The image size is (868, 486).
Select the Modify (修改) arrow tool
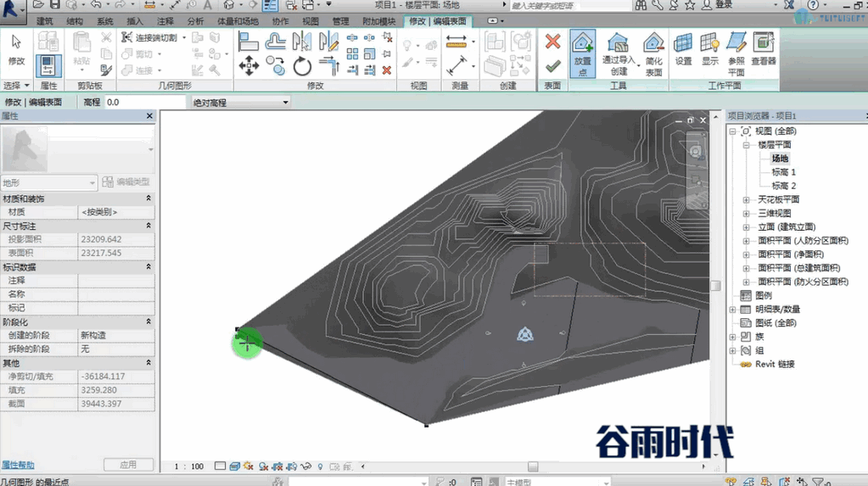16,49
